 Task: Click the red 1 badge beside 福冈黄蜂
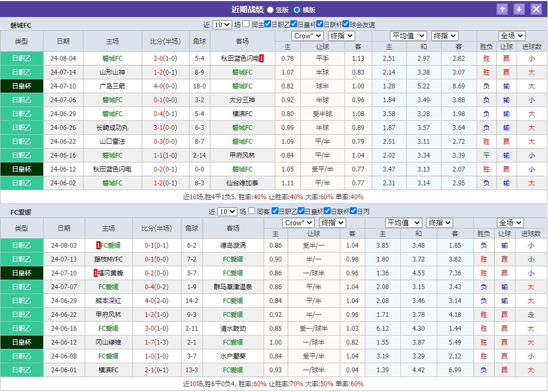(x=96, y=273)
